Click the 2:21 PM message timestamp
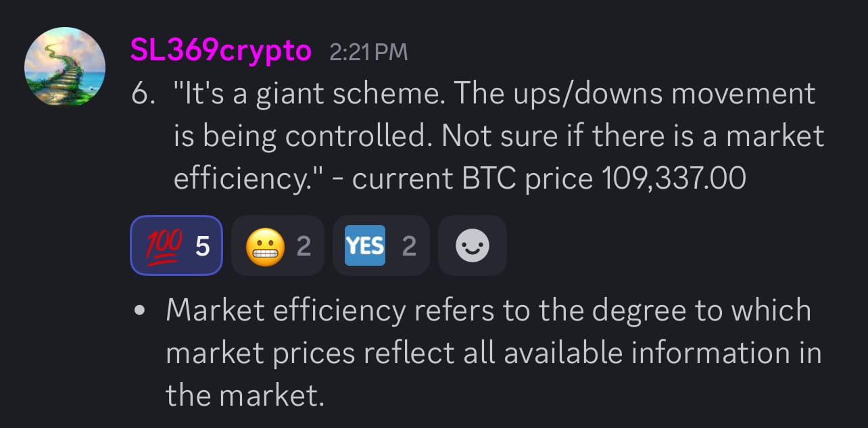 point(368,52)
